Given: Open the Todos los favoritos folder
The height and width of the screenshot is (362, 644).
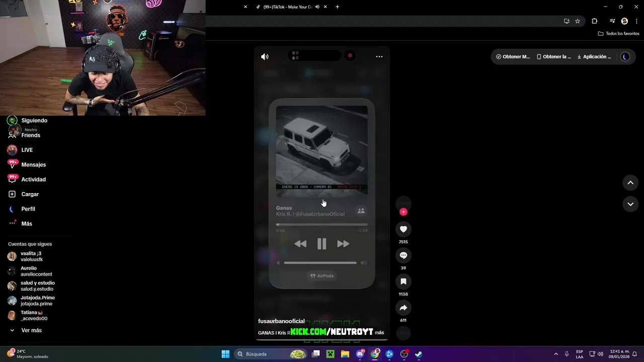Looking at the screenshot, I should tap(618, 34).
